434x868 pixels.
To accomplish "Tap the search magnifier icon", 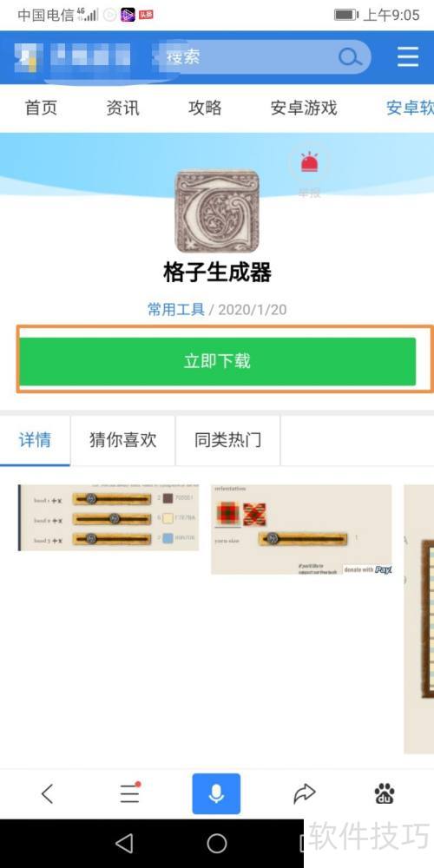I will (x=350, y=56).
